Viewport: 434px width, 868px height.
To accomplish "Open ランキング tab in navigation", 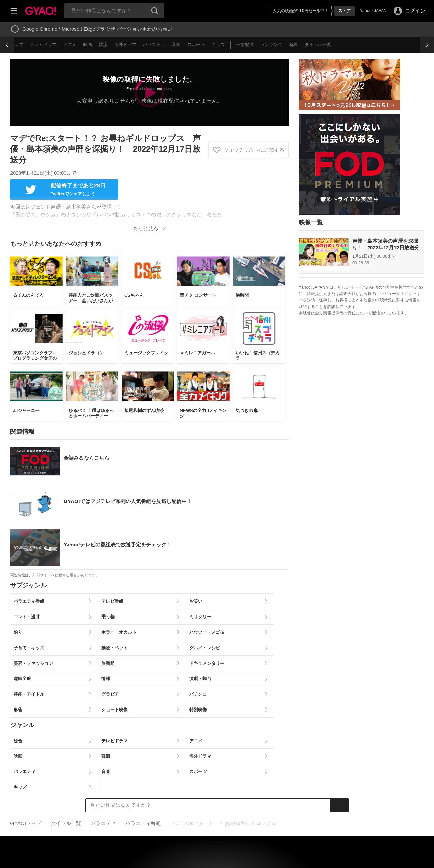I will [271, 45].
